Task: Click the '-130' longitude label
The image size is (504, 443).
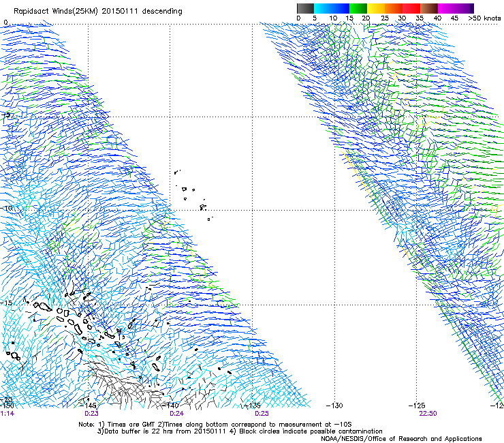Action: tap(334, 406)
